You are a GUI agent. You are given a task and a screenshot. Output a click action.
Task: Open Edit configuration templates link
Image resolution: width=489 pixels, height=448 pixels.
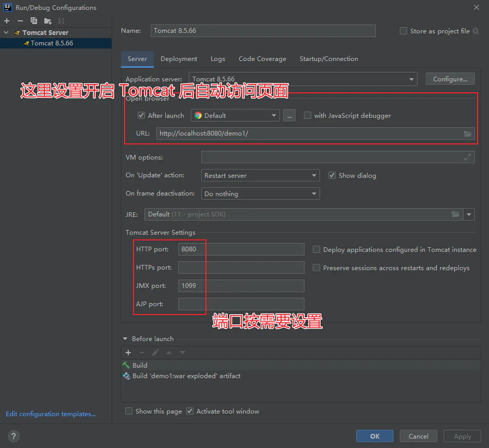tap(51, 414)
